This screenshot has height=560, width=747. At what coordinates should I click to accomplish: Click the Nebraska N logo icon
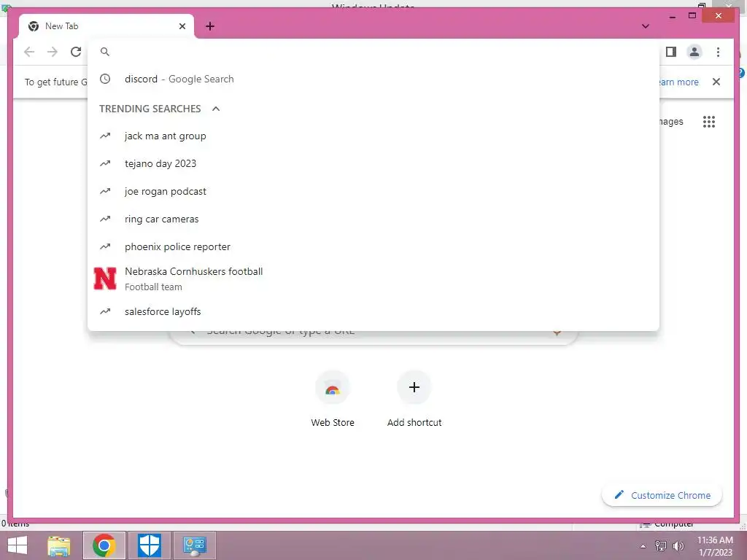(105, 279)
